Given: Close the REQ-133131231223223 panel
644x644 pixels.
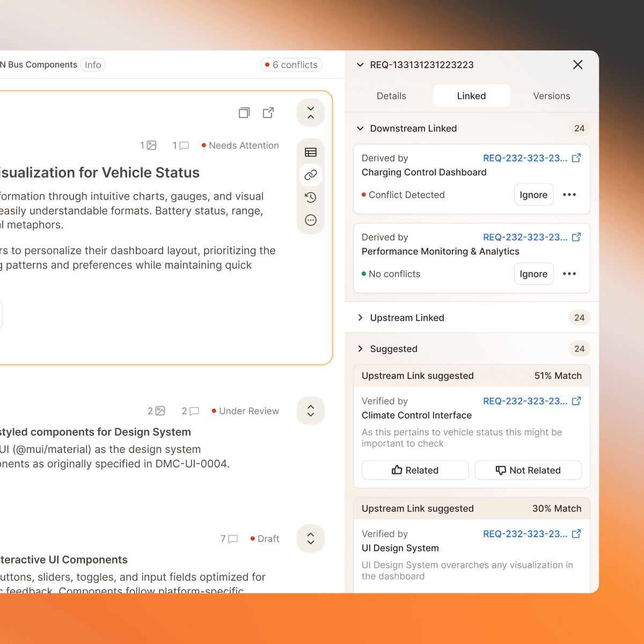Looking at the screenshot, I should click(x=578, y=65).
